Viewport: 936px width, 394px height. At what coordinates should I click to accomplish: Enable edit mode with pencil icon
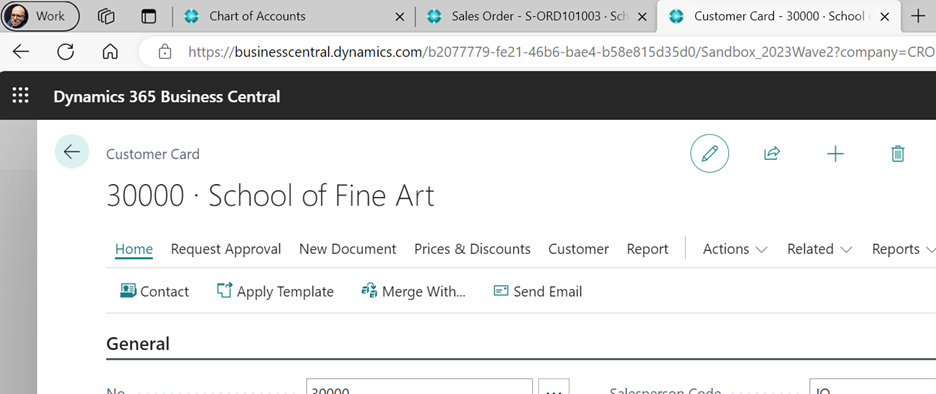(710, 154)
